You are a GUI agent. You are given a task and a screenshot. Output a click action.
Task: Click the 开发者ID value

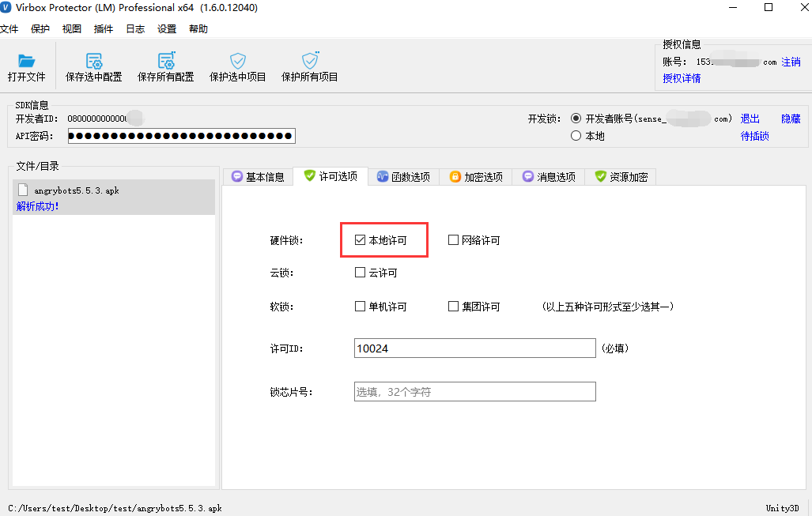pyautogui.click(x=97, y=119)
